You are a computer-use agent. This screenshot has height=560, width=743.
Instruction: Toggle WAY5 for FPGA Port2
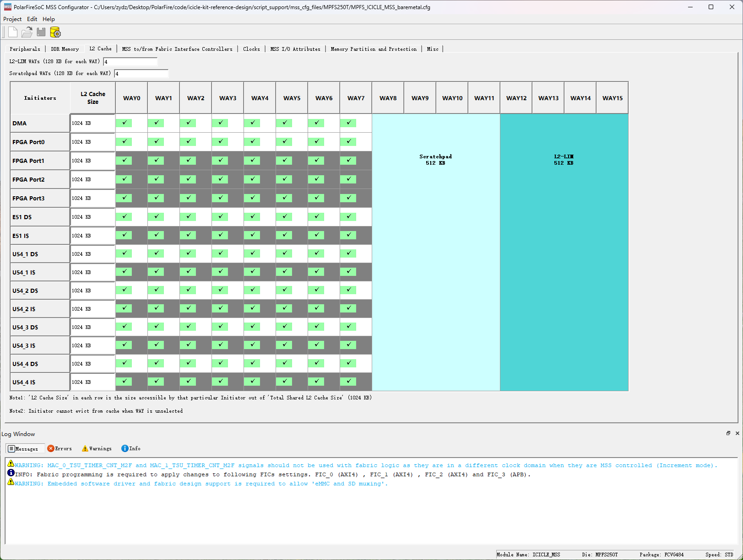pos(284,179)
